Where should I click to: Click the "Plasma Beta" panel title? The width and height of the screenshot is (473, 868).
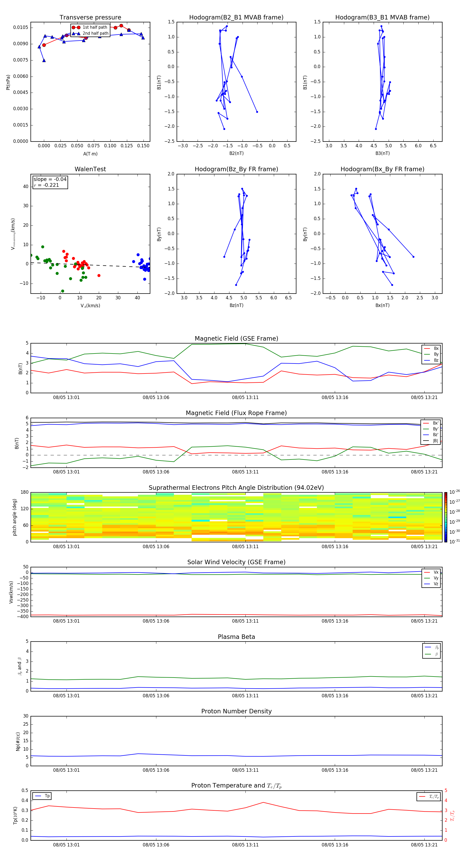(x=236, y=637)
